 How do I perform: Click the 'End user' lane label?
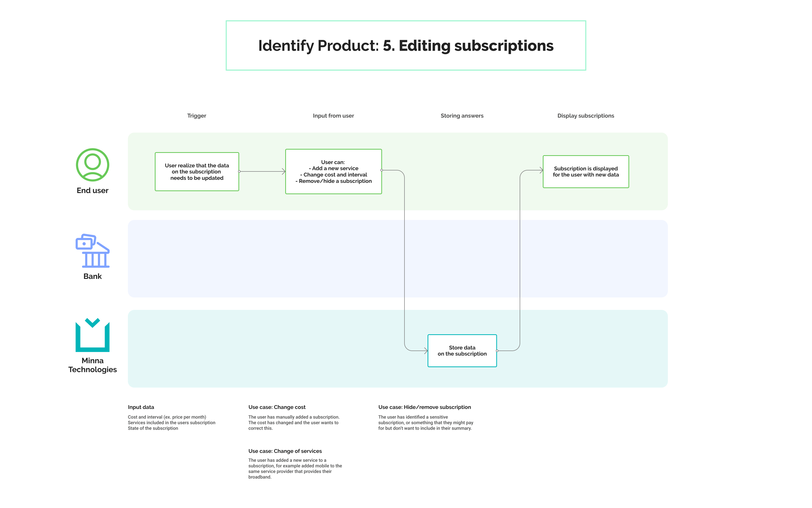(x=92, y=190)
